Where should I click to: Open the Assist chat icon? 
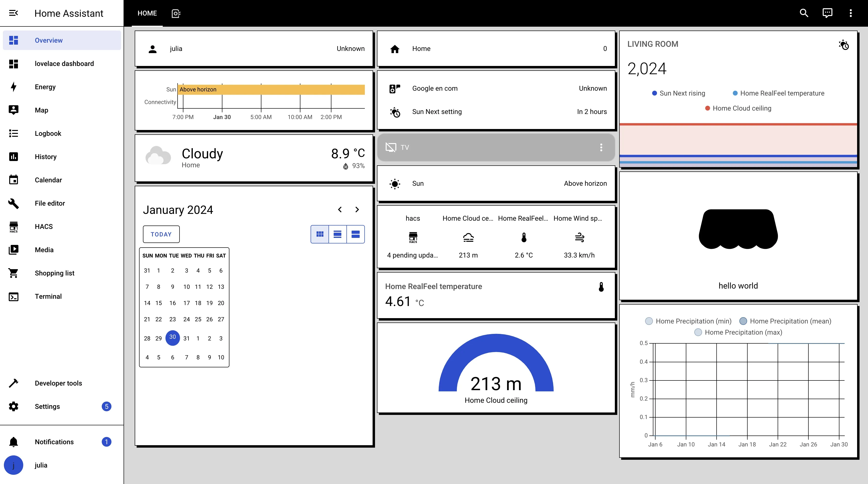click(827, 13)
